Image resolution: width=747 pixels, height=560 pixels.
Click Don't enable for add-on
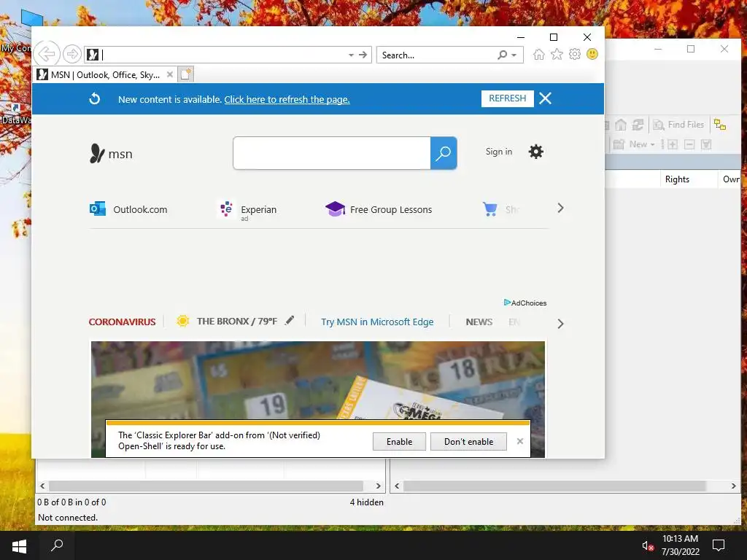coord(469,441)
